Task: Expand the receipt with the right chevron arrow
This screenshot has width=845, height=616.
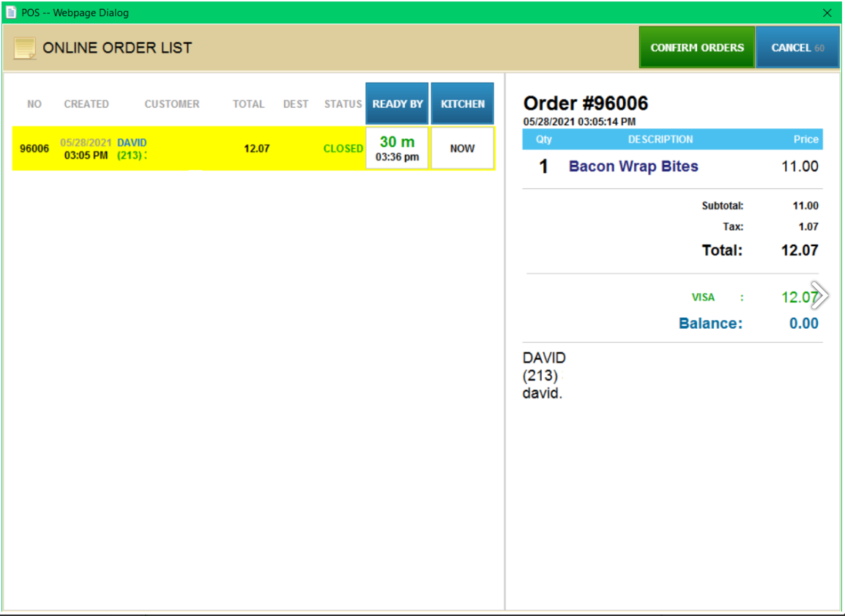Action: pyautogui.click(x=821, y=295)
